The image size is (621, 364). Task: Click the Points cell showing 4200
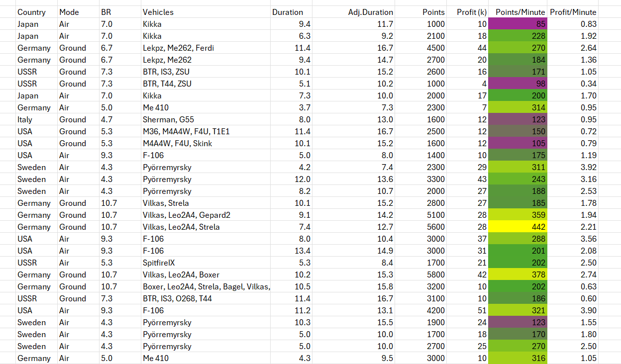click(x=421, y=310)
